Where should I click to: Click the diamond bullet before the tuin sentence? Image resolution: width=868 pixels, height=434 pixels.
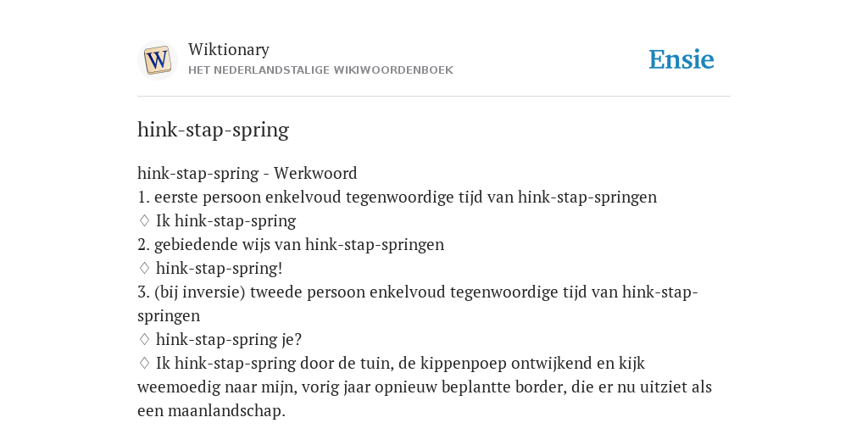click(144, 363)
